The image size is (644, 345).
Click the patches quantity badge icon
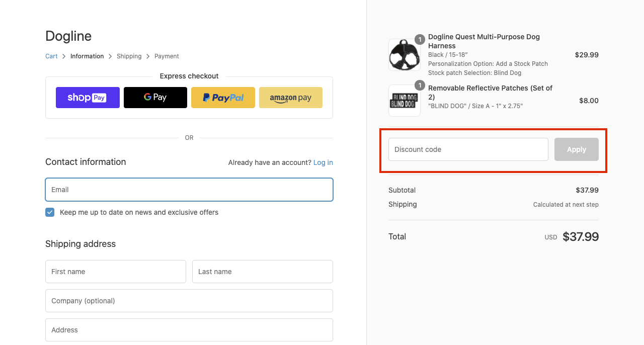420,85
